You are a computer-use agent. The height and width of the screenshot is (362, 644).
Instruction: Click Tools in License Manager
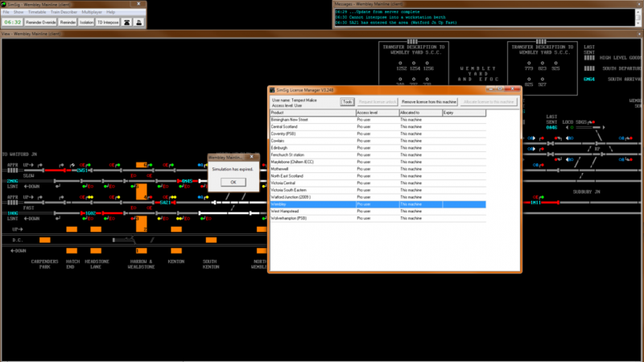coord(348,102)
